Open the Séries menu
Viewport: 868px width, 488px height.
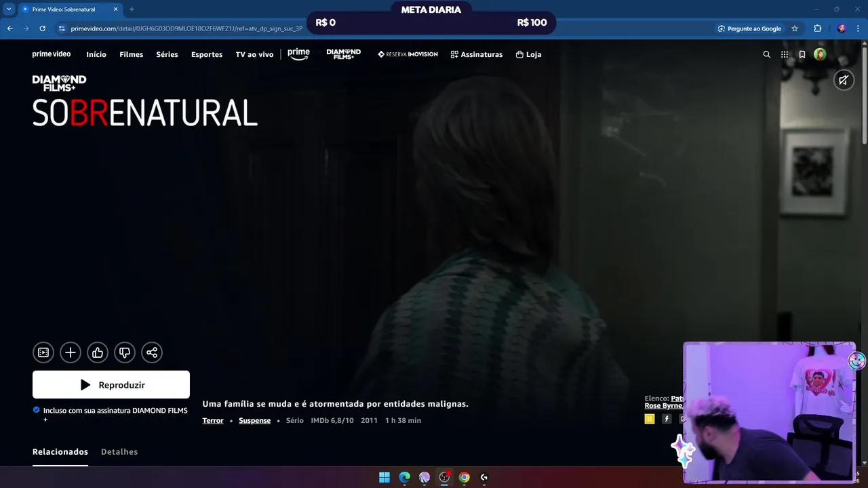coord(167,54)
